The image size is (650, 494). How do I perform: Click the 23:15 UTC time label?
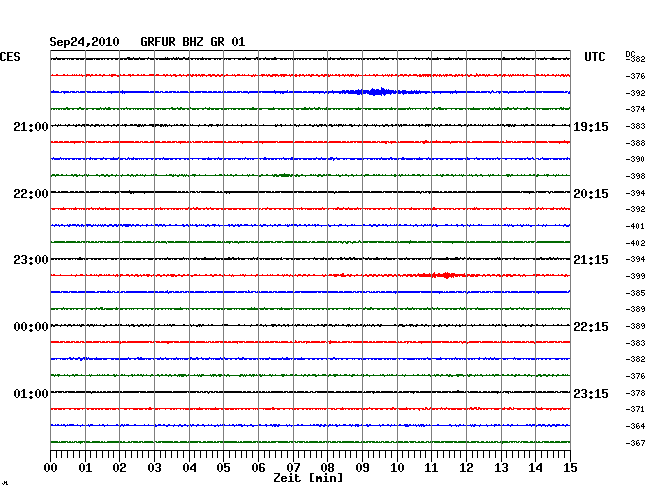(x=591, y=393)
